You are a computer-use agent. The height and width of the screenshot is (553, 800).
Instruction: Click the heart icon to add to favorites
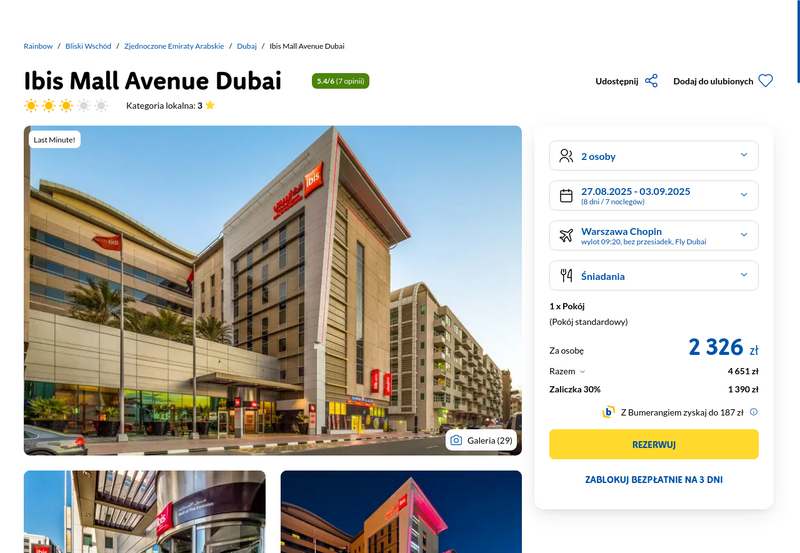click(x=765, y=81)
